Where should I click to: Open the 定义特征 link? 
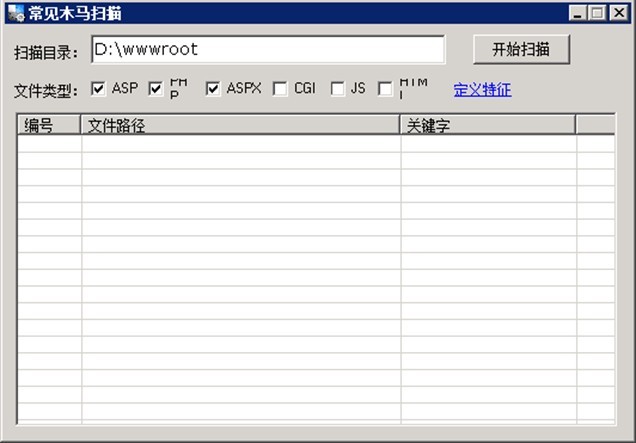pos(482,89)
